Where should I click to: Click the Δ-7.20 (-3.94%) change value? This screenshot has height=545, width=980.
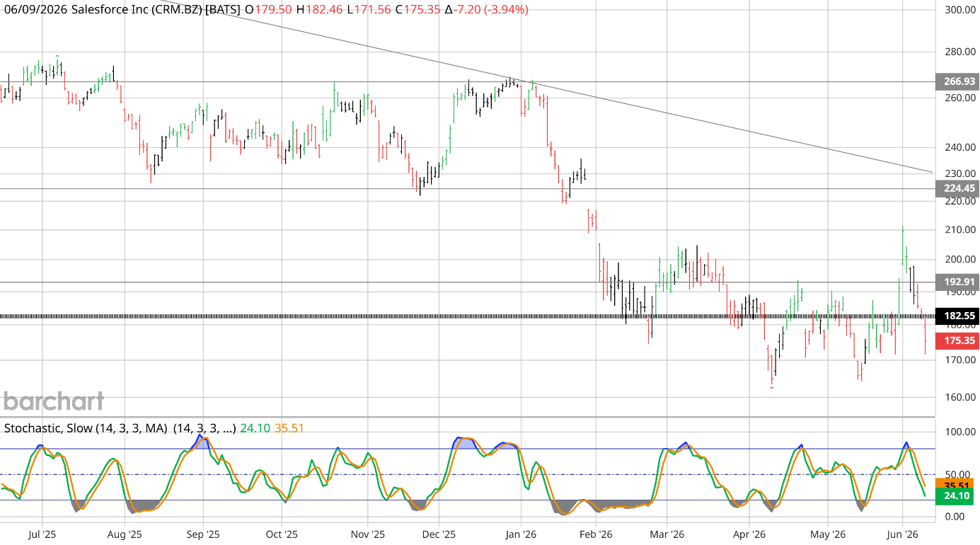tap(487, 10)
